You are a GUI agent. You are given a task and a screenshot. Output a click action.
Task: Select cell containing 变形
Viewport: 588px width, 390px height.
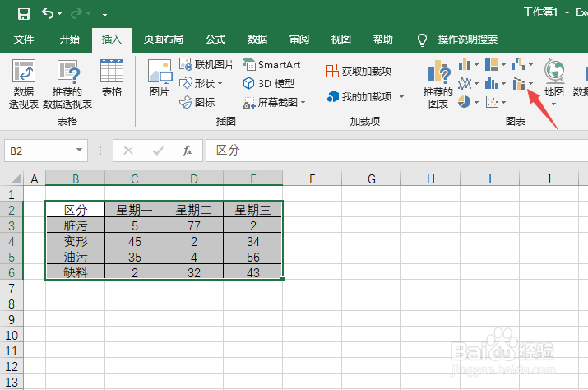76,241
